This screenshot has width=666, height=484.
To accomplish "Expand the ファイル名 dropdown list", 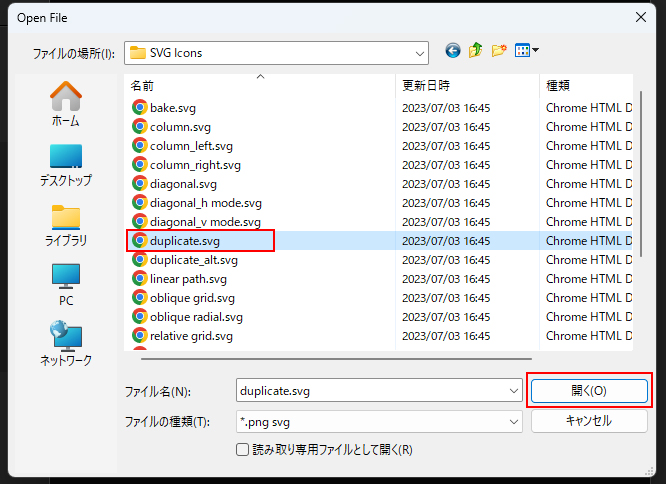I will 514,391.
